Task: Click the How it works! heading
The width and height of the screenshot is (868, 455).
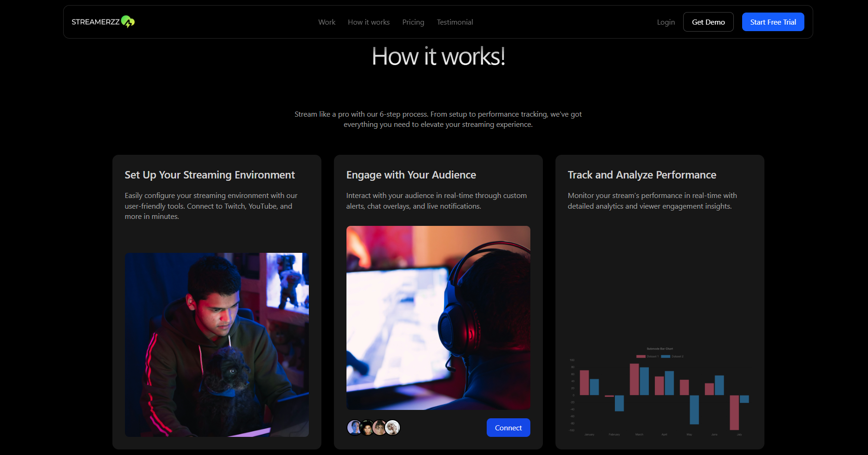Action: tap(438, 57)
